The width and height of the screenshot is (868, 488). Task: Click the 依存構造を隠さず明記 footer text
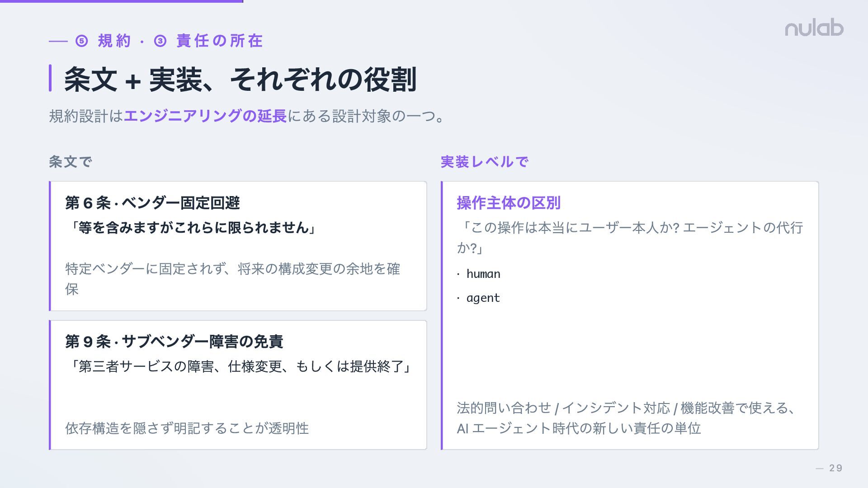(x=187, y=428)
